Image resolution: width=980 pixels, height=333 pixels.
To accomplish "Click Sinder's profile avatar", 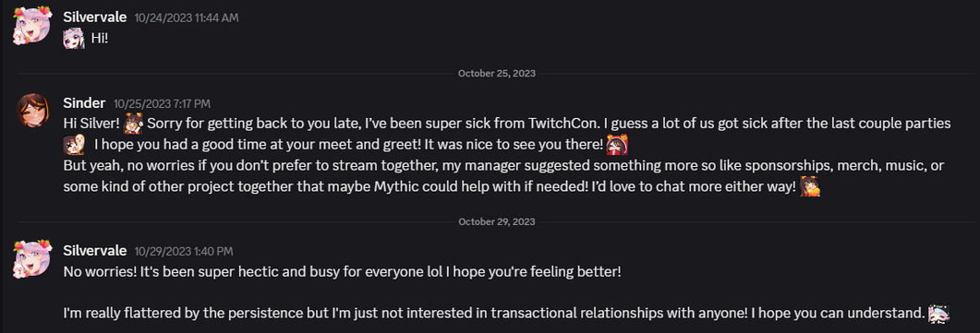I will pos(32,111).
